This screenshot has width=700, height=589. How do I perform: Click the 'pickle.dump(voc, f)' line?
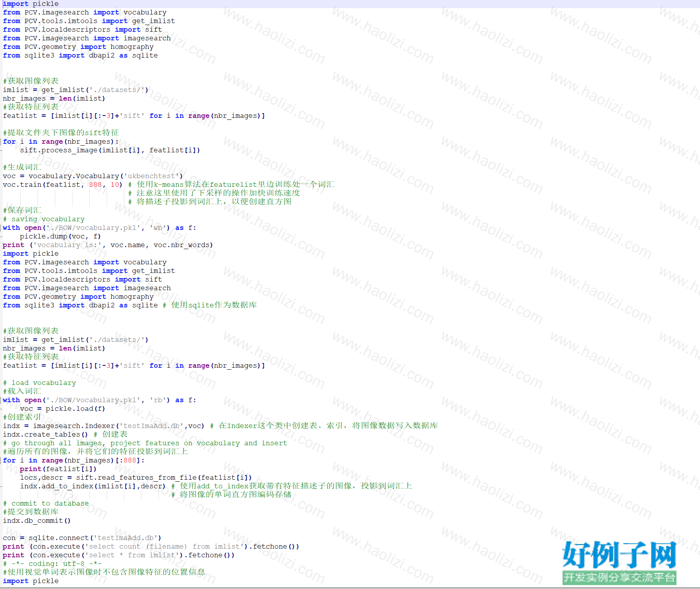point(60,236)
